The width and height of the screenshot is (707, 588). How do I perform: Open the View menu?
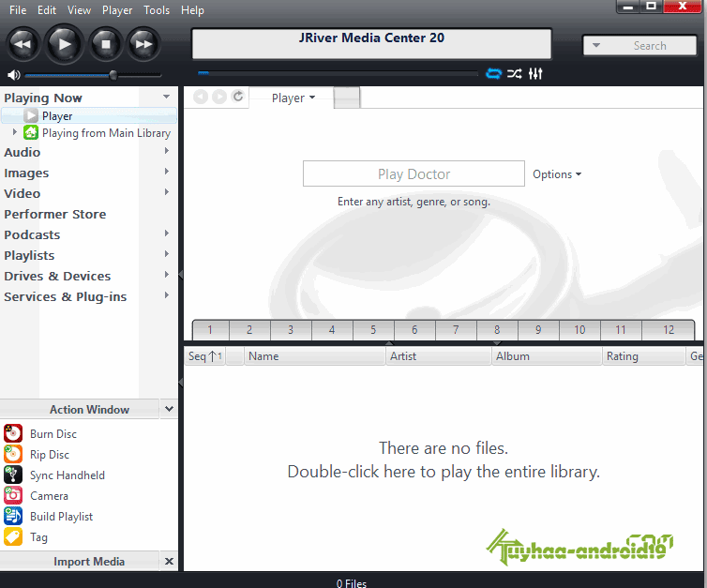point(79,10)
